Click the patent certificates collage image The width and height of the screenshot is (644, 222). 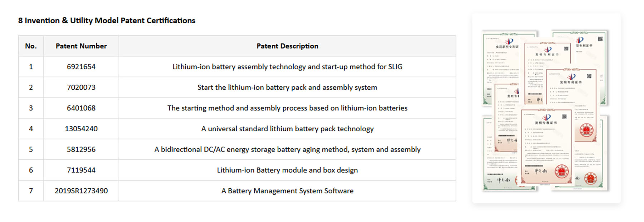click(546, 109)
